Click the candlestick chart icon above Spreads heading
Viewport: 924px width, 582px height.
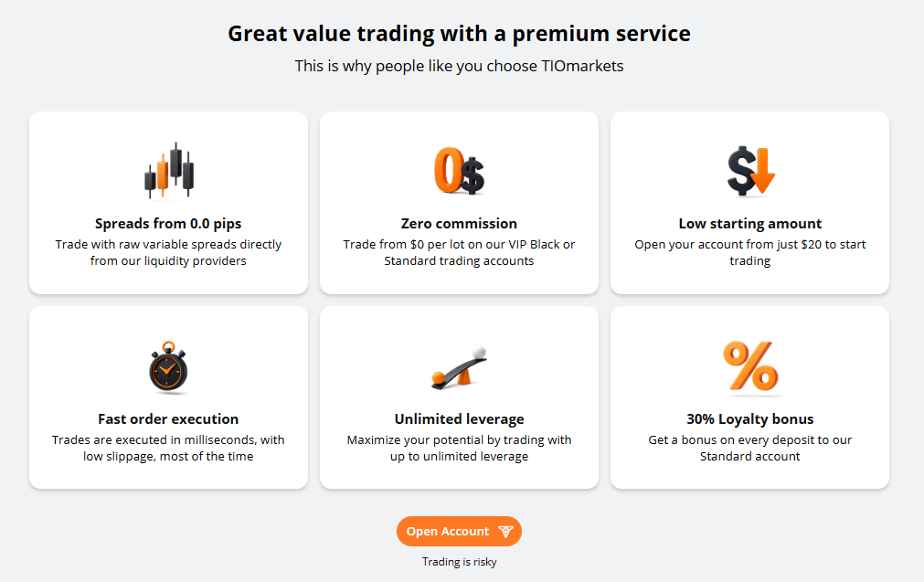pyautogui.click(x=168, y=169)
